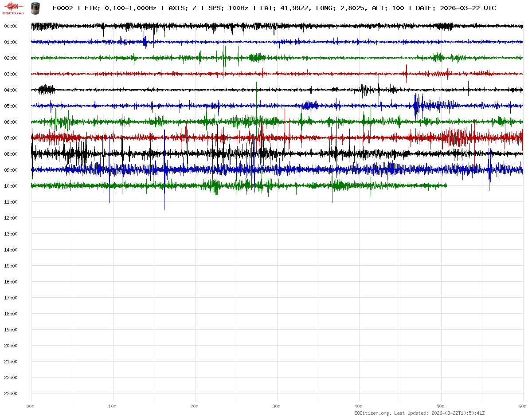Click the geophone sensor icon beside the logo

click(35, 8)
